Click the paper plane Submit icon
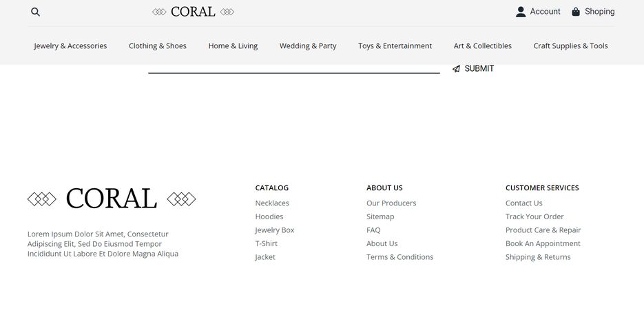644x324 pixels. [456, 69]
